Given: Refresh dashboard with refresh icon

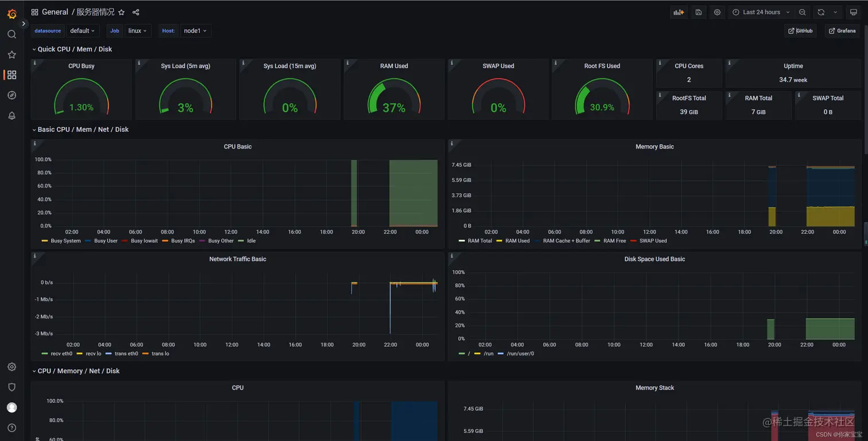Looking at the screenshot, I should click(821, 12).
